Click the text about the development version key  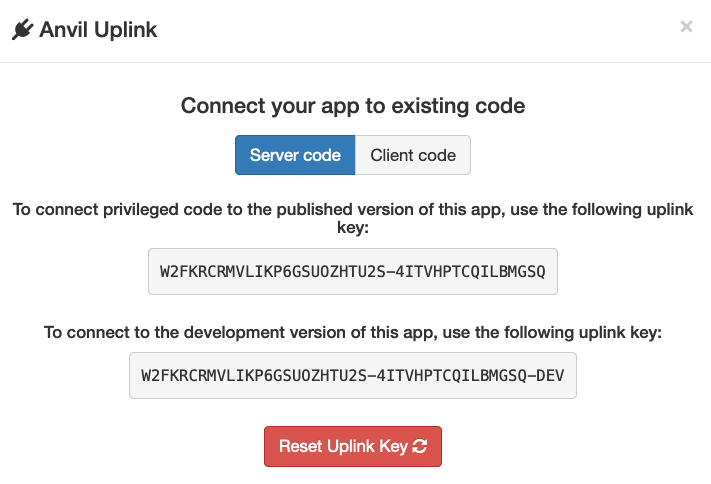[x=353, y=332]
